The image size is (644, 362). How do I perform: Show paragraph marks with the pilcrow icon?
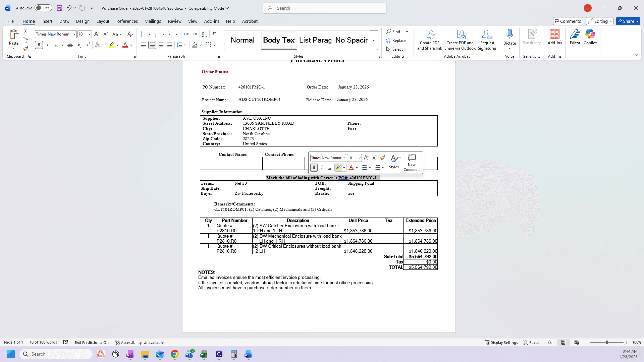pos(214,34)
